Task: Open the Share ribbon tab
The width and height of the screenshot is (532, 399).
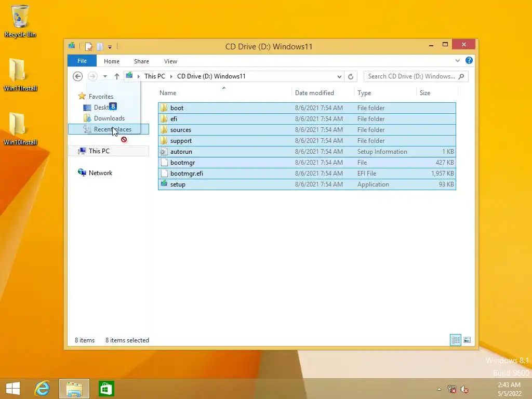Action: (141, 61)
